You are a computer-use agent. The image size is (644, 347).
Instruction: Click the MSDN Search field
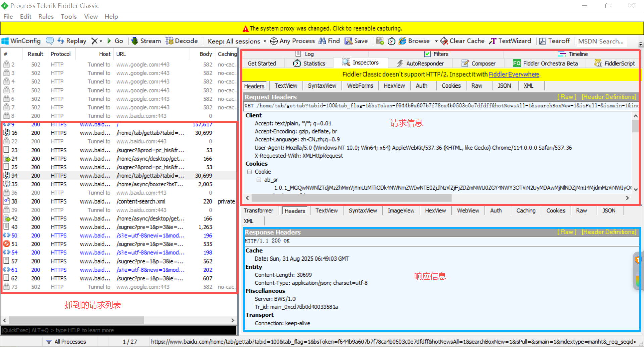[601, 41]
